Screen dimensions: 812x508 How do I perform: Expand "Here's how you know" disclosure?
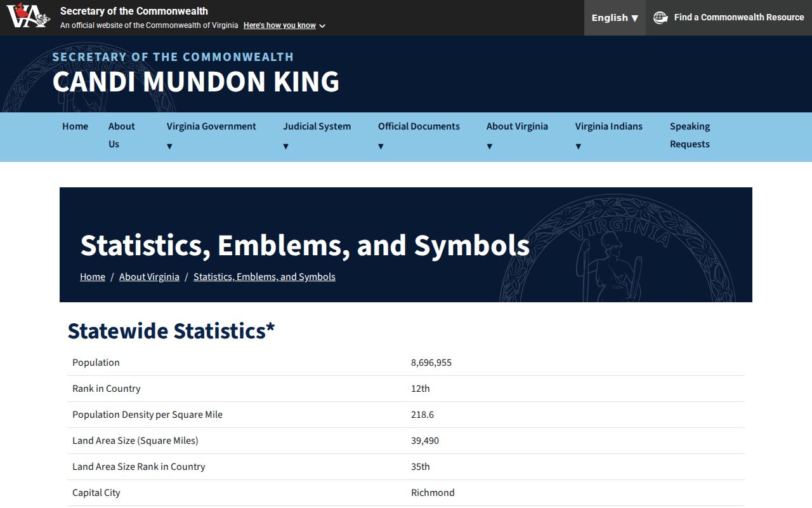click(x=284, y=25)
